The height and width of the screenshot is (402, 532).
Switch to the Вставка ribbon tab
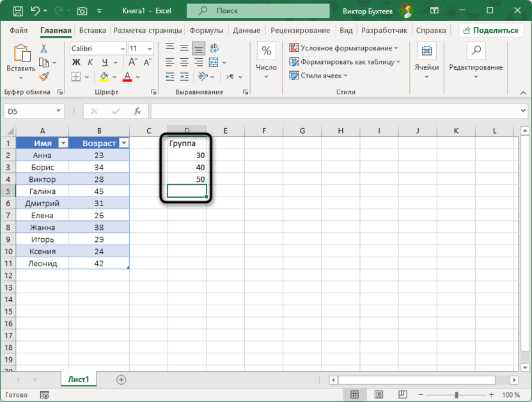coord(93,30)
